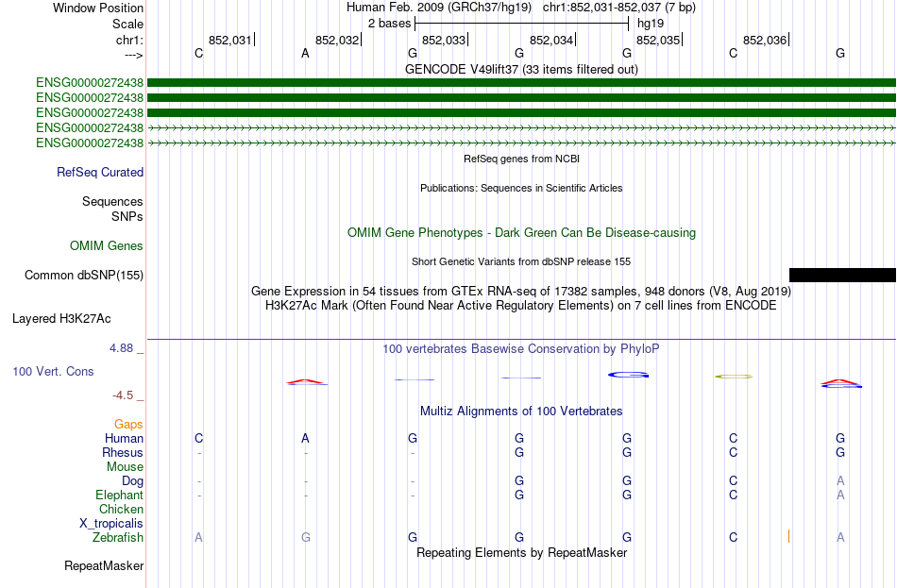
Task: Click the 852,036 position tick label
Action: [x=764, y=40]
